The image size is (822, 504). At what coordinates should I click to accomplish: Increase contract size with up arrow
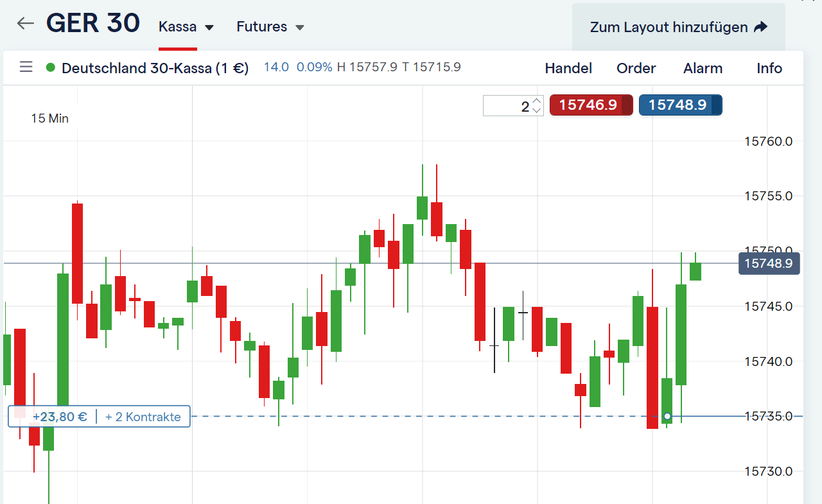(x=538, y=101)
